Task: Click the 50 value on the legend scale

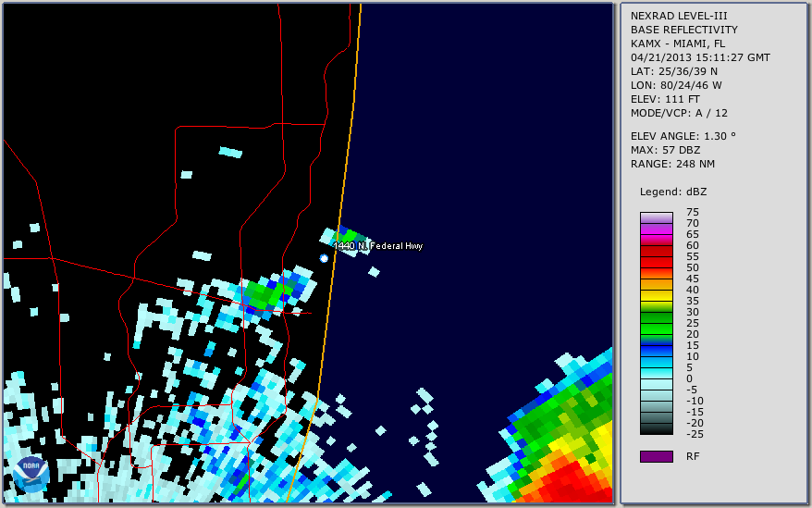Action: [693, 267]
